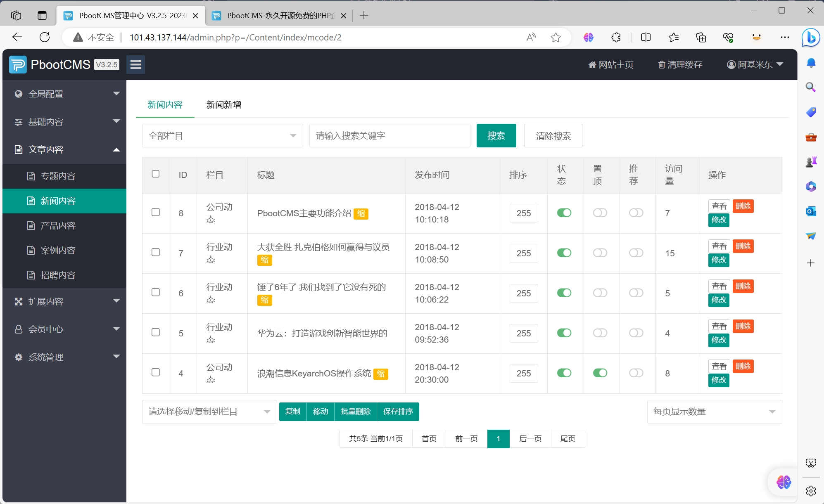Select the 全局配置 globe icon
Image resolution: width=824 pixels, height=504 pixels.
18,93
